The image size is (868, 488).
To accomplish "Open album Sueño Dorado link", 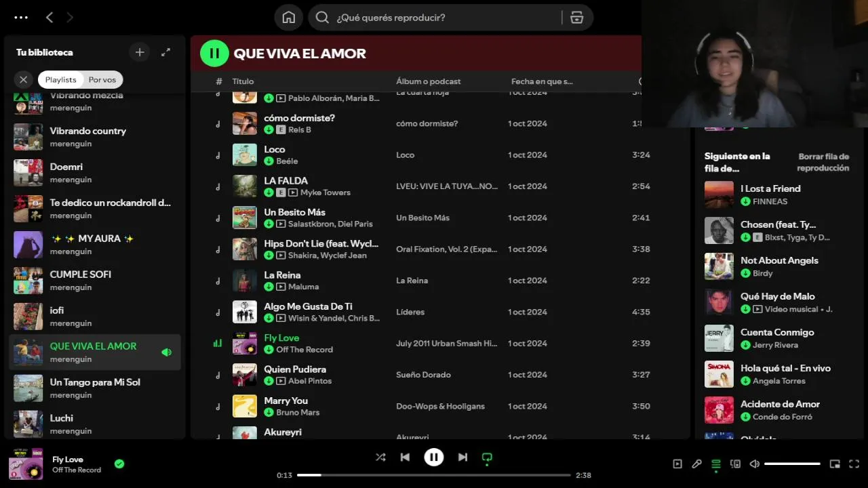I will [423, 375].
